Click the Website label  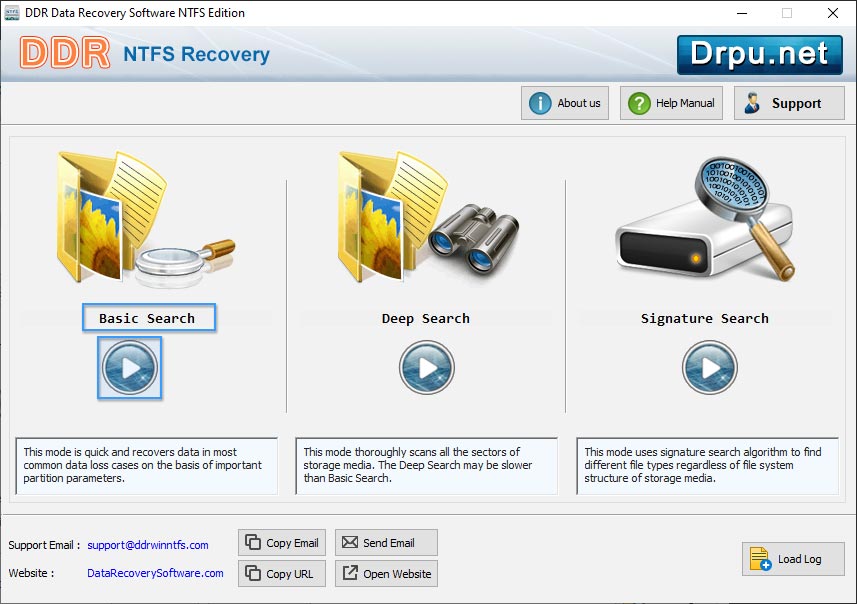[x=31, y=573]
